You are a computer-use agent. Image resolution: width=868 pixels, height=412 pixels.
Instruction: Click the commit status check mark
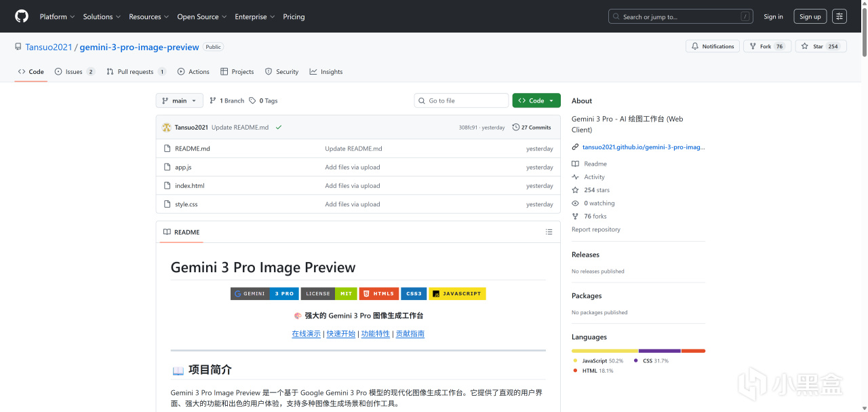point(279,127)
